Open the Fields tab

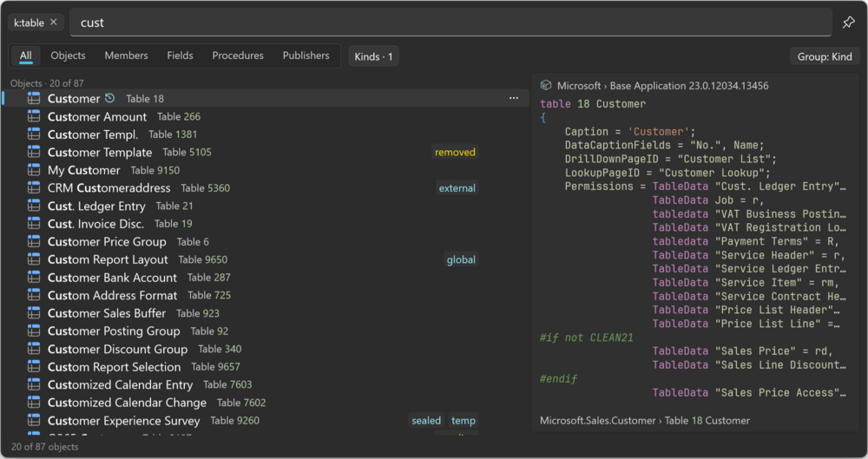click(180, 56)
